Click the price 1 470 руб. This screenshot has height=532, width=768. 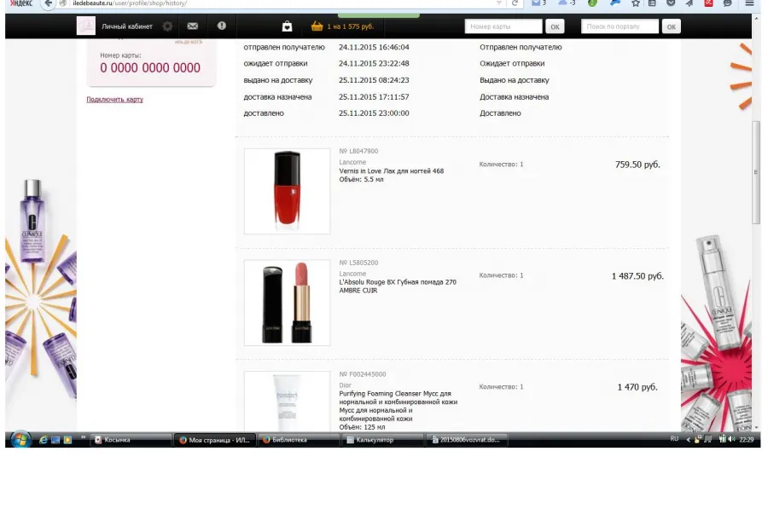[x=637, y=387]
